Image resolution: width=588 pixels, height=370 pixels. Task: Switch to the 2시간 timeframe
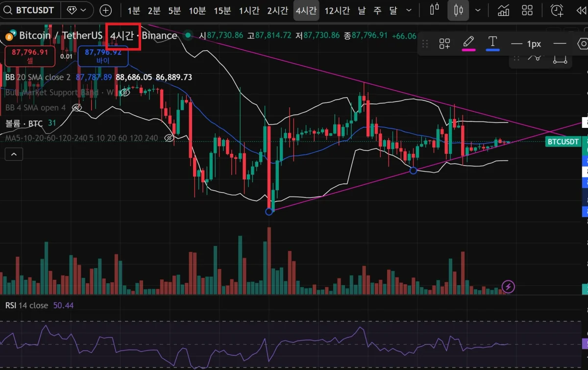[x=278, y=10]
